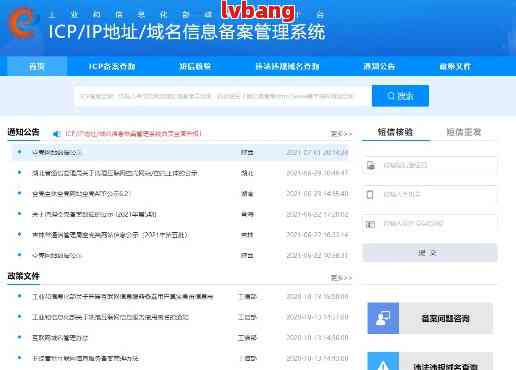Open the ICP备案查询 menu item
This screenshot has width=516, height=370.
click(112, 66)
